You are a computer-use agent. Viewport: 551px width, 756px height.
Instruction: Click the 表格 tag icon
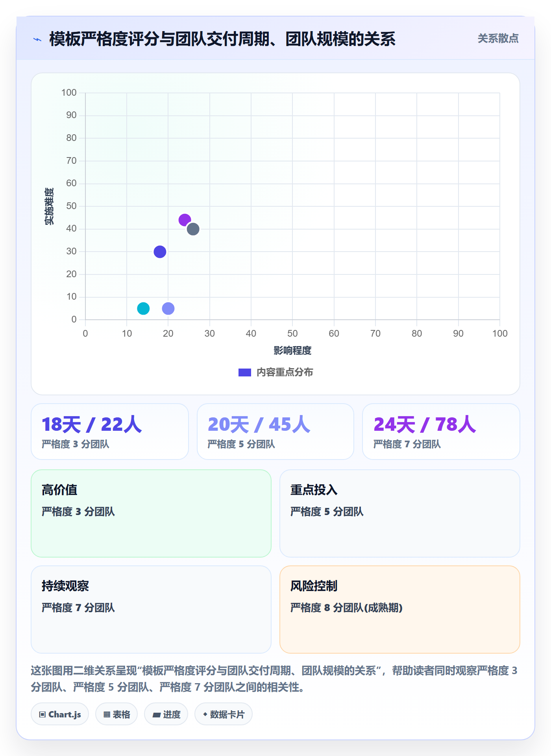click(107, 714)
